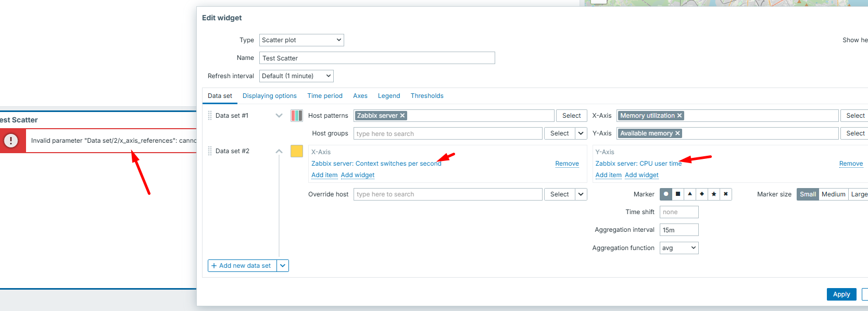Remove the Available memory Y-Axis tag

point(677,133)
